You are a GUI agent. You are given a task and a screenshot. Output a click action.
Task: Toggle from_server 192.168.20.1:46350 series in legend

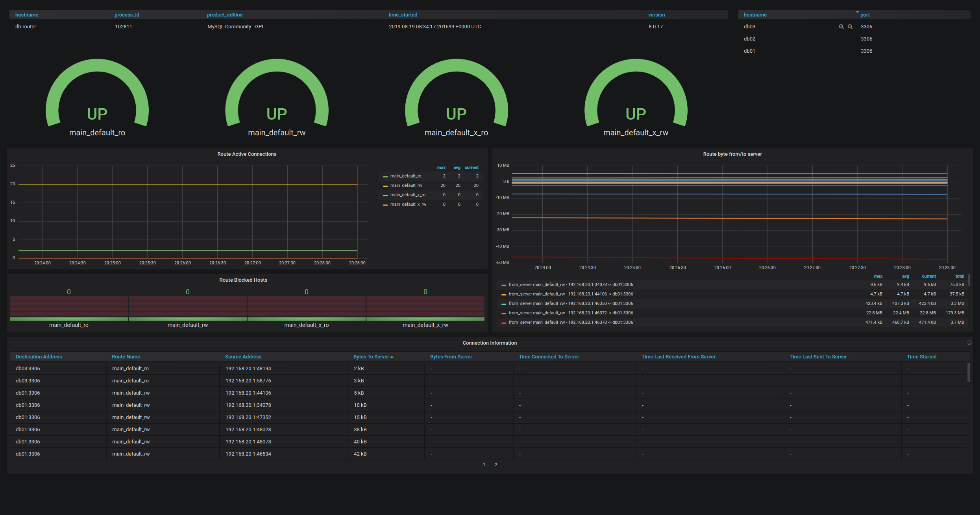tap(571, 304)
